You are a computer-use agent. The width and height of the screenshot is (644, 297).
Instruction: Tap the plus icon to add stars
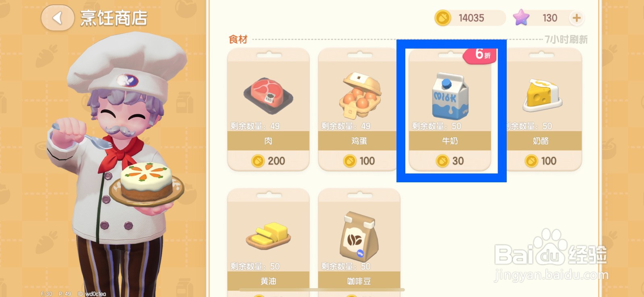[x=576, y=18]
